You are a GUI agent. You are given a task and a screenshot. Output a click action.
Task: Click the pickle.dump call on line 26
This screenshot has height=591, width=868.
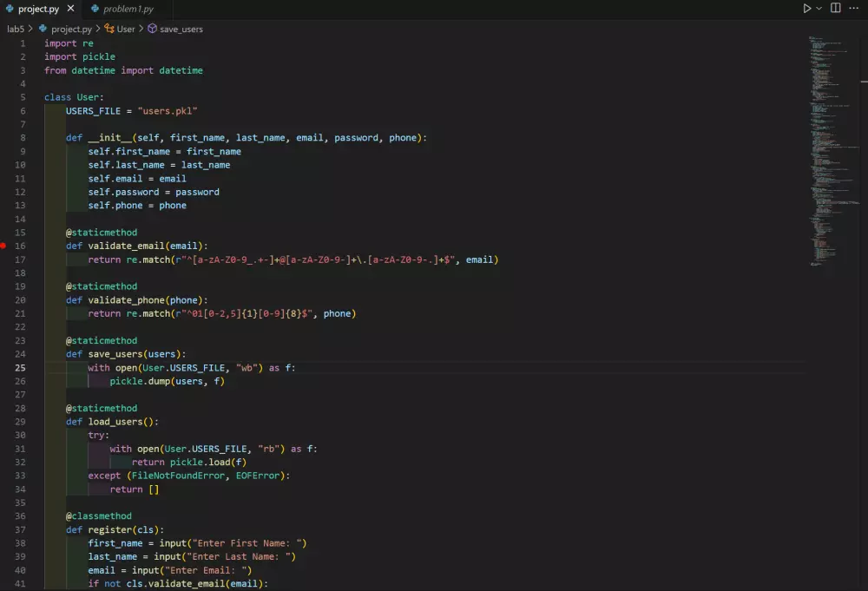click(167, 381)
